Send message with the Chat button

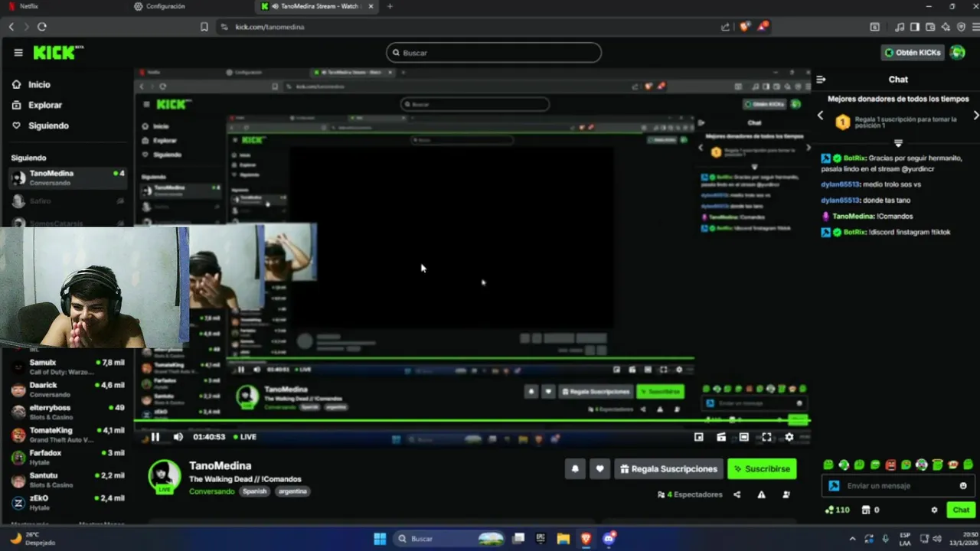tap(961, 510)
